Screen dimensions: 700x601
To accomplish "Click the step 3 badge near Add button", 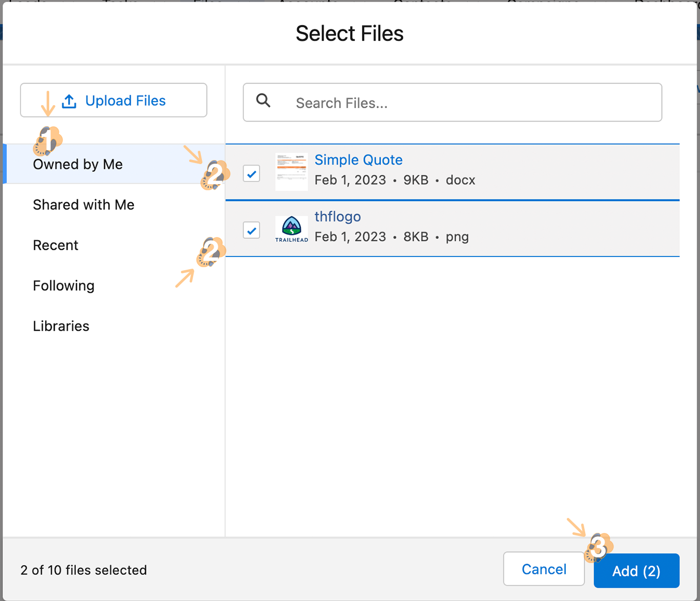I will pyautogui.click(x=599, y=547).
